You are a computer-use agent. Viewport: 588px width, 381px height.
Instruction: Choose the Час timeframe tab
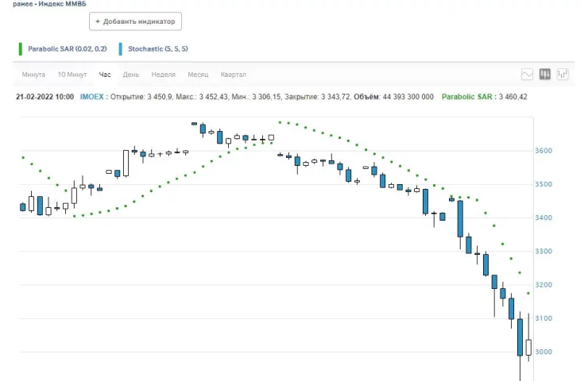105,75
